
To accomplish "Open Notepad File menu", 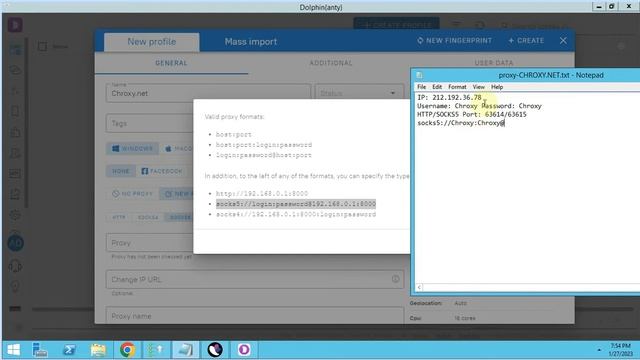I will pyautogui.click(x=421, y=87).
